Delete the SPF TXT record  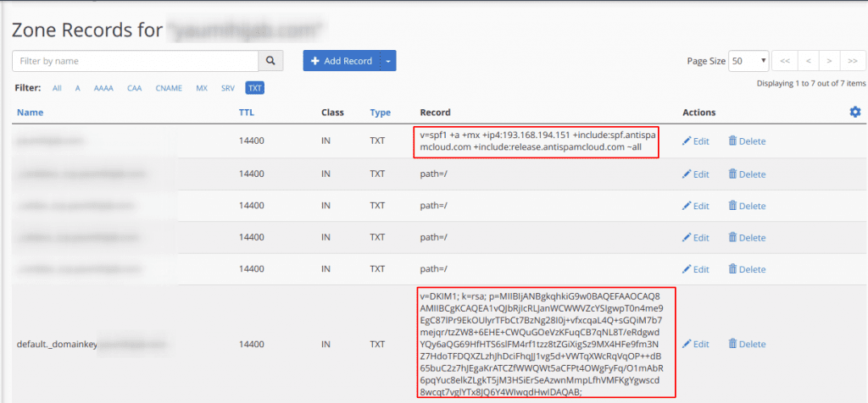point(747,141)
